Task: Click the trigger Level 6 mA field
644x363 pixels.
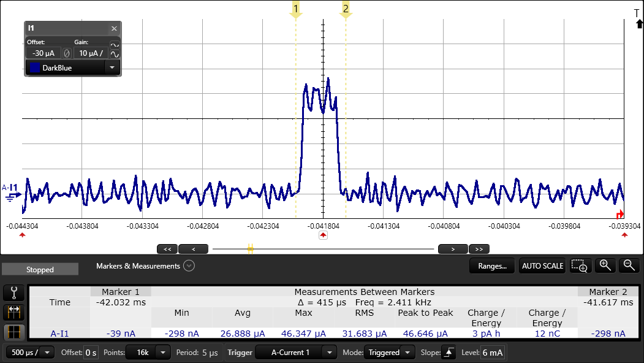Action: 493,353
